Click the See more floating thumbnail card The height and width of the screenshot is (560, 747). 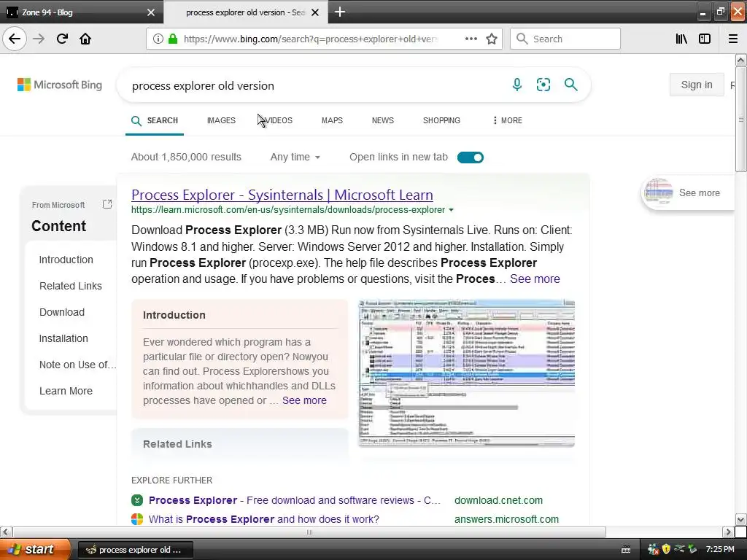tap(688, 192)
